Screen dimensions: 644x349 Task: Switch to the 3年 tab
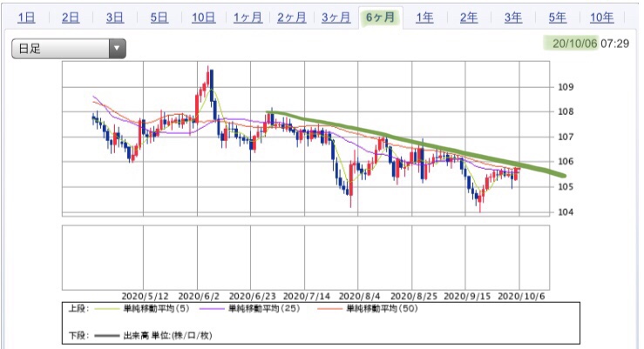(x=513, y=17)
